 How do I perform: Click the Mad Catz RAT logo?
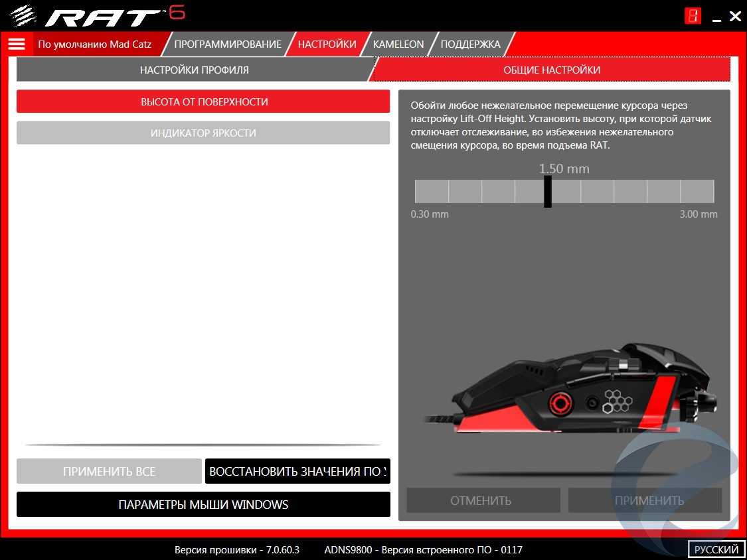[x=93, y=16]
